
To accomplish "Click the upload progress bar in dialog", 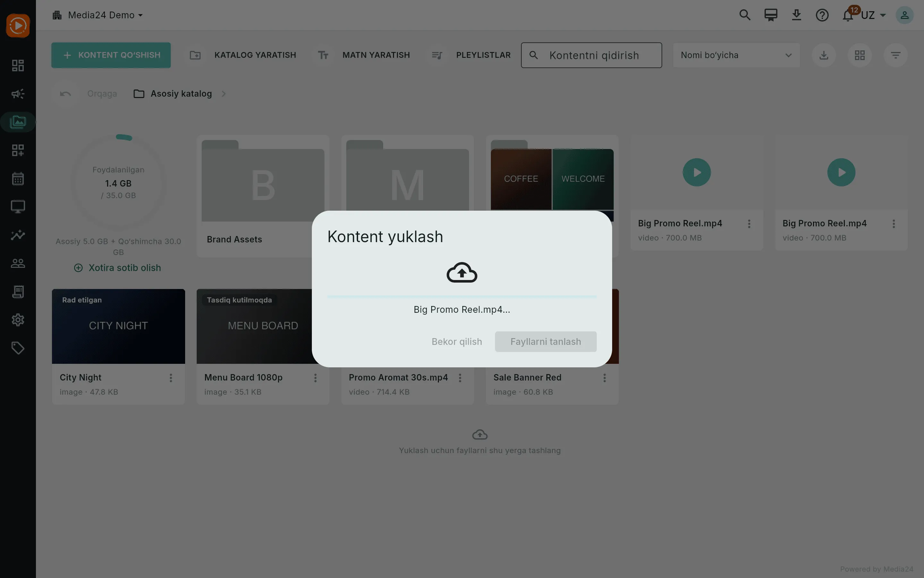I will pos(462,296).
